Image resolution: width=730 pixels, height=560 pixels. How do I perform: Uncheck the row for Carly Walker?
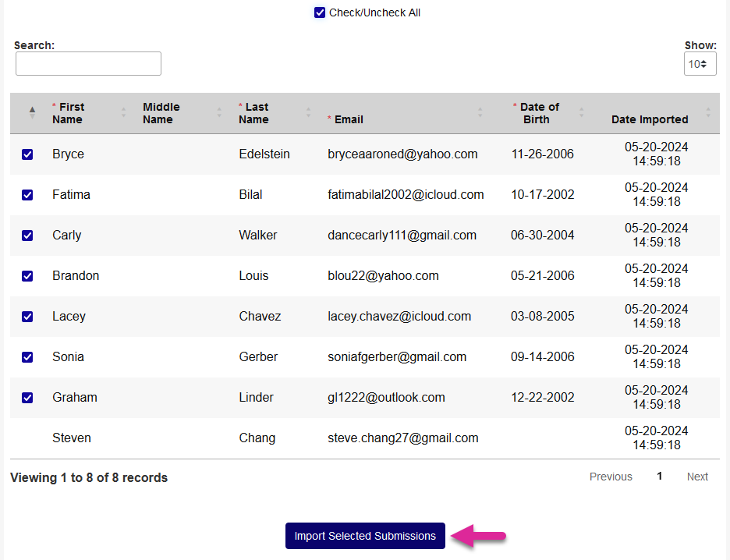[27, 236]
